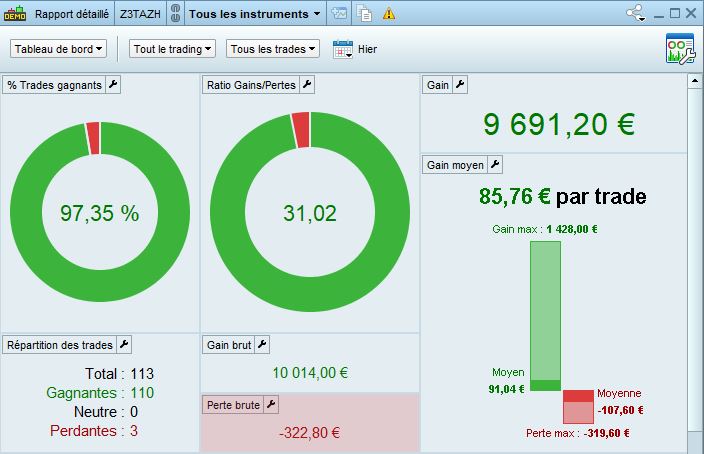Viewport: 704px width, 454px height.
Task: Open the Tout le trading dropdown
Action: (172, 49)
